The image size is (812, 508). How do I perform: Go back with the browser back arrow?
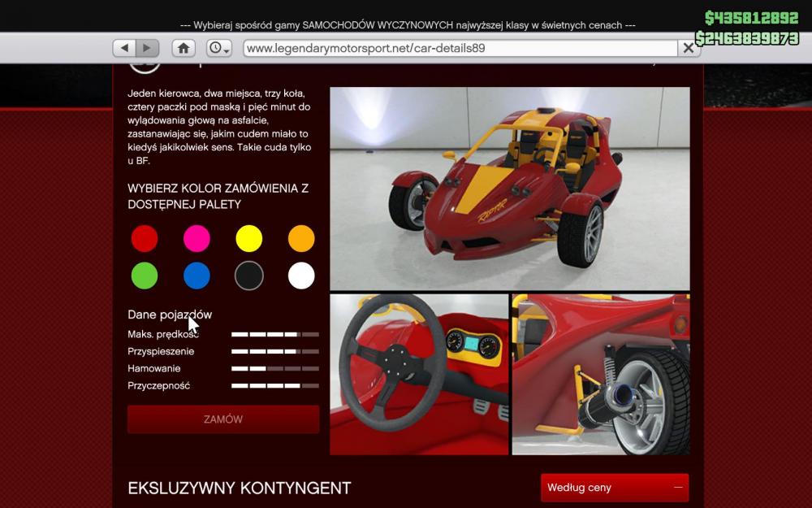point(125,48)
